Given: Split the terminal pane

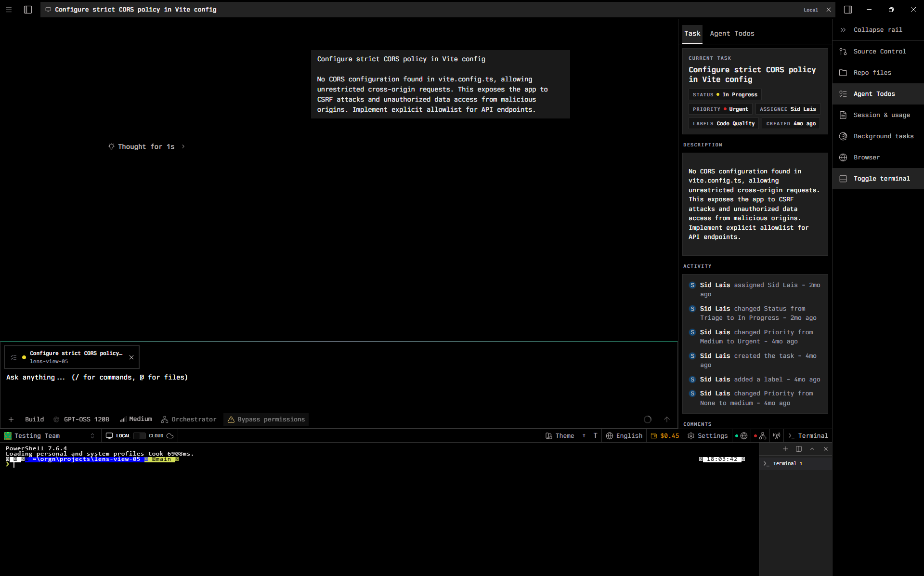Looking at the screenshot, I should [799, 449].
